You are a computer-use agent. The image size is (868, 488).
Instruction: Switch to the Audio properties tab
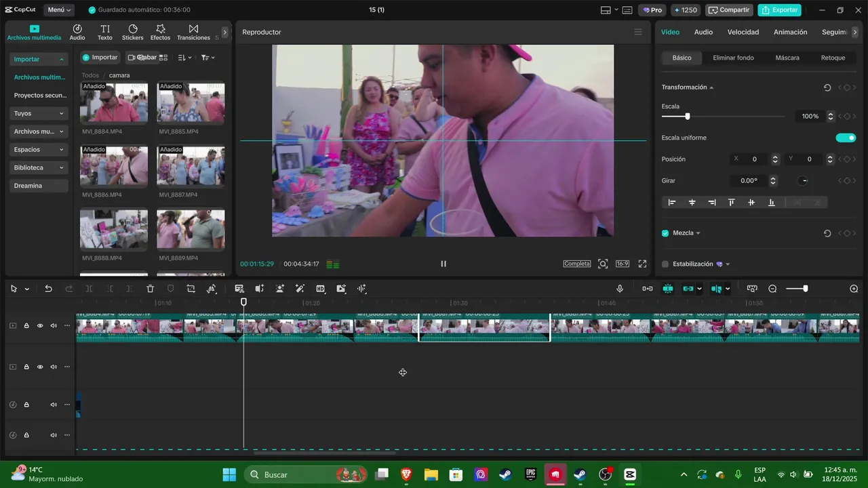tap(703, 32)
